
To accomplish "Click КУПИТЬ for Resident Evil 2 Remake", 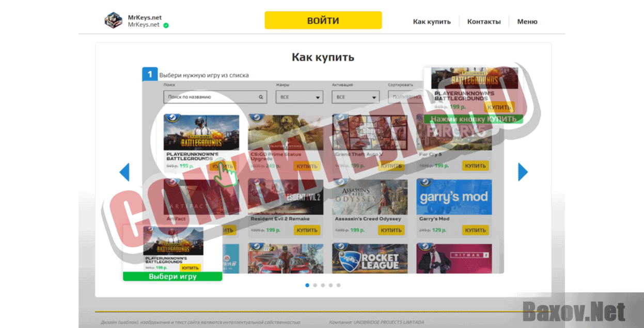I will click(307, 231).
